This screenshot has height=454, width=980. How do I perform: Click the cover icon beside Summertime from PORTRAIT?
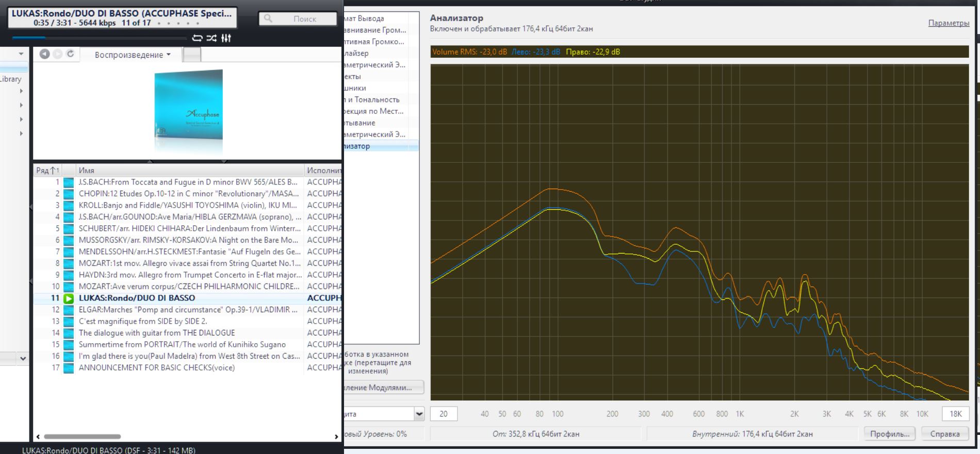tap(69, 345)
